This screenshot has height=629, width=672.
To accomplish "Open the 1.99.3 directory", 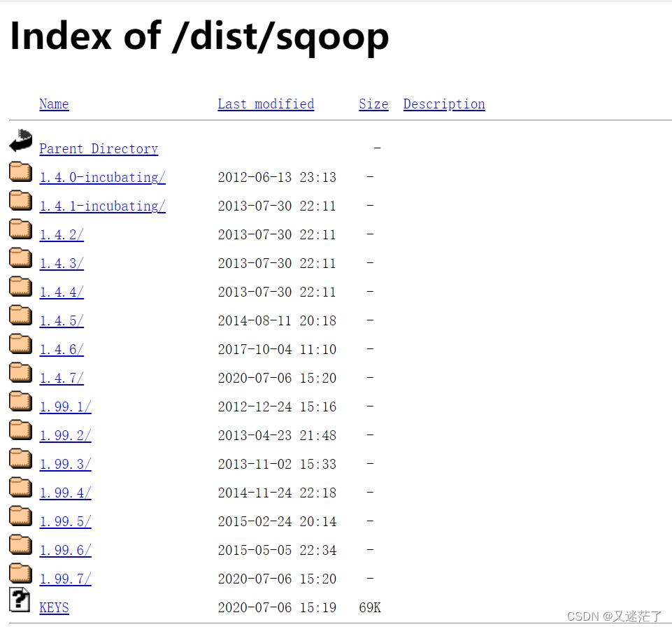I will 65,464.
